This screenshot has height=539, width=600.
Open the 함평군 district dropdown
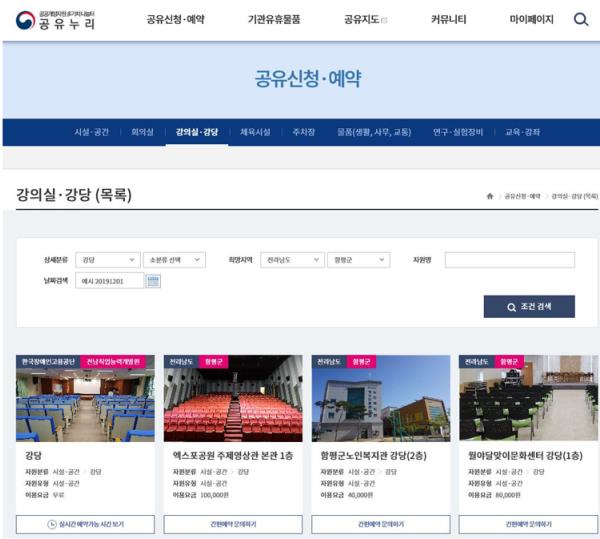point(357,260)
